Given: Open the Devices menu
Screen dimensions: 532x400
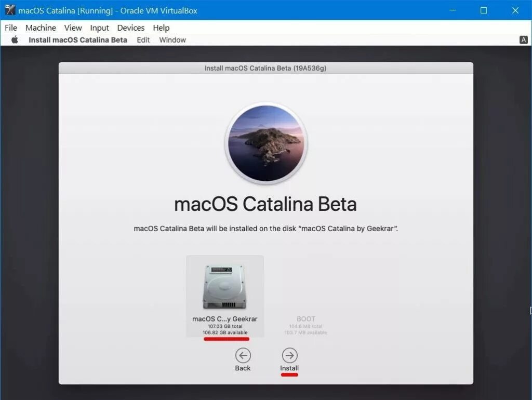Looking at the screenshot, I should coord(130,28).
